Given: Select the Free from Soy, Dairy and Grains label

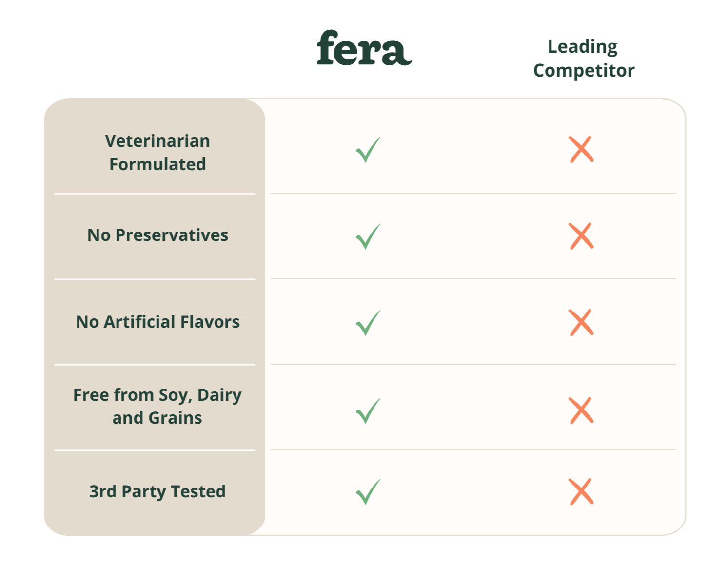Looking at the screenshot, I should 157,406.
